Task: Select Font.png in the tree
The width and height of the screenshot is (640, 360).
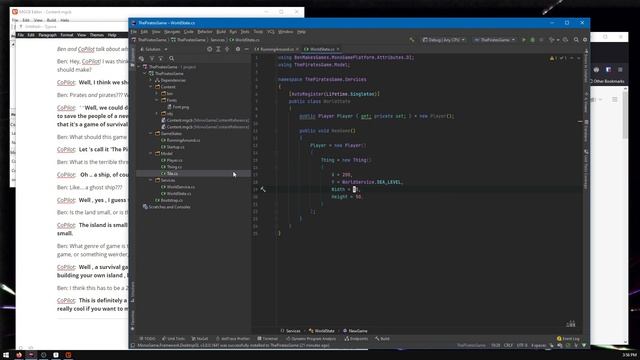Action: click(x=178, y=107)
